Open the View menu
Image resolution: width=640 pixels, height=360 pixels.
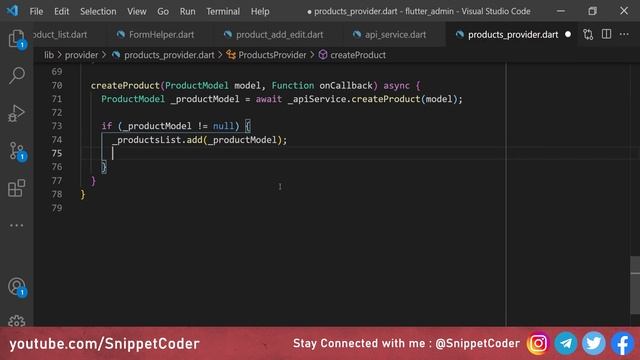click(136, 11)
